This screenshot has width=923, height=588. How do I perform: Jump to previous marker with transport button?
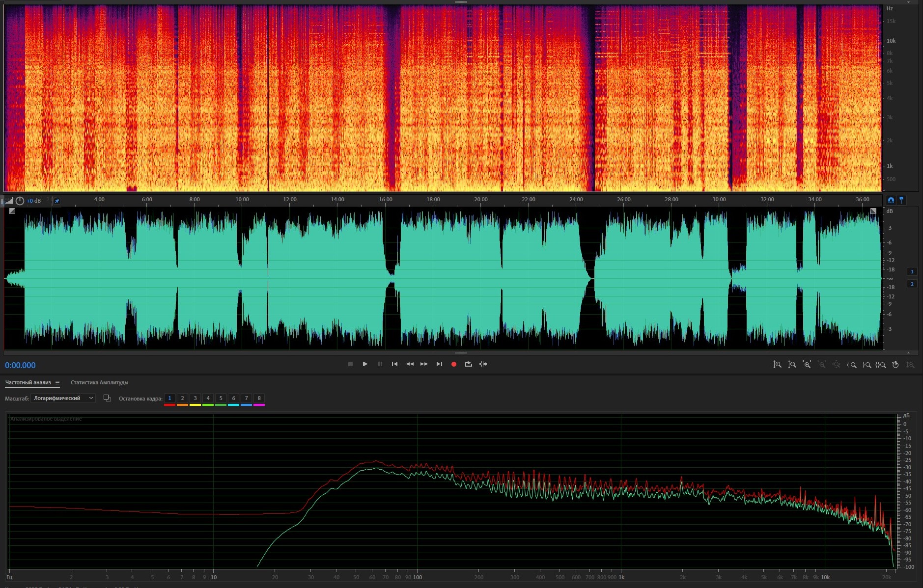point(394,364)
